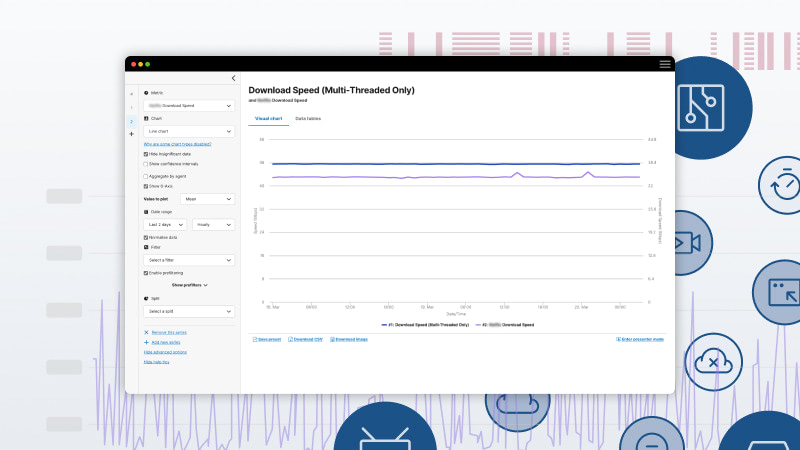The height and width of the screenshot is (450, 800).
Task: Expand the Show prefilters section
Action: coord(189,285)
